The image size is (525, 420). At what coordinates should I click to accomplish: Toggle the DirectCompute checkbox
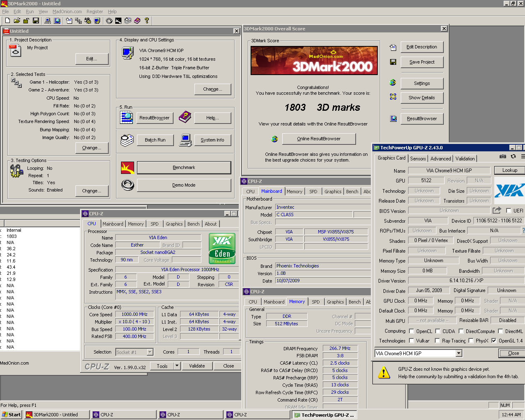pos(461,331)
